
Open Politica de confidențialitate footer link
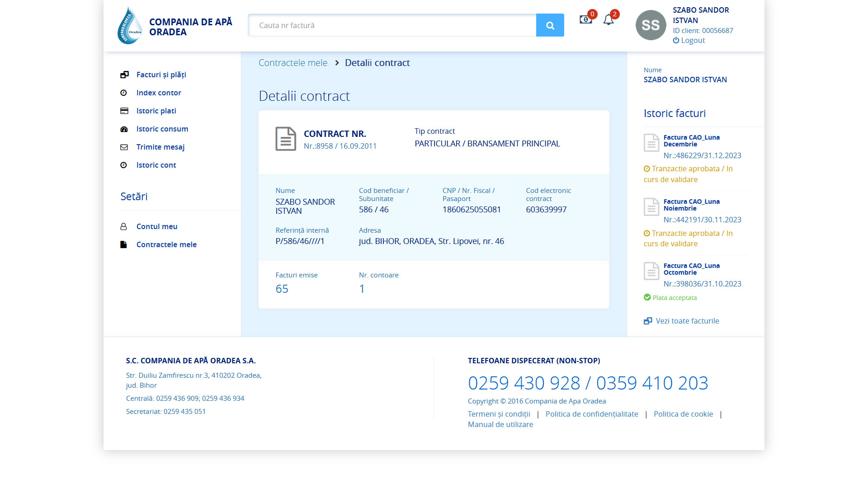click(591, 414)
